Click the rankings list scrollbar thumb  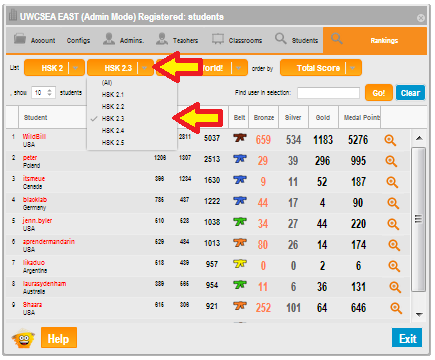pyautogui.click(x=419, y=219)
